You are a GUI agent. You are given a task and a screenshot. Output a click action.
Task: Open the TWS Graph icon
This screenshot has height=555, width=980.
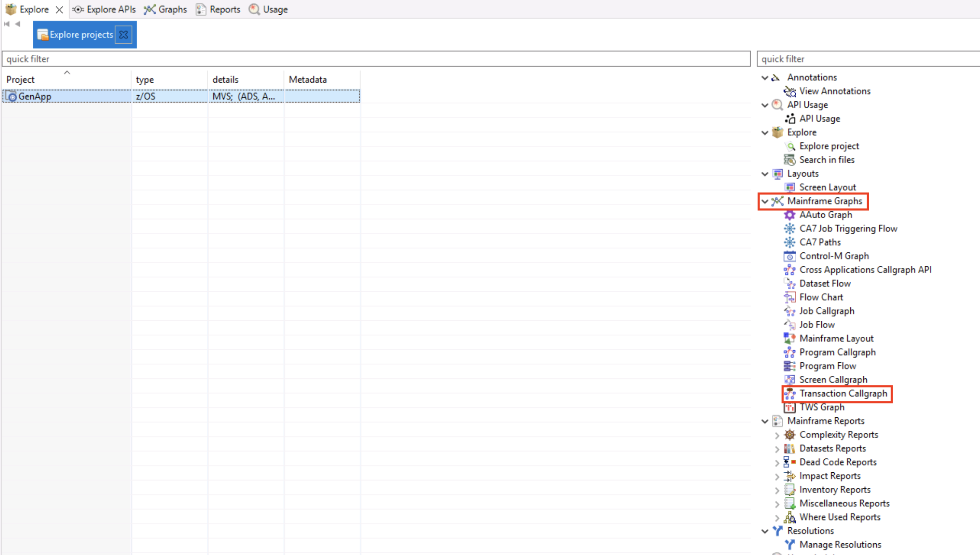click(789, 407)
